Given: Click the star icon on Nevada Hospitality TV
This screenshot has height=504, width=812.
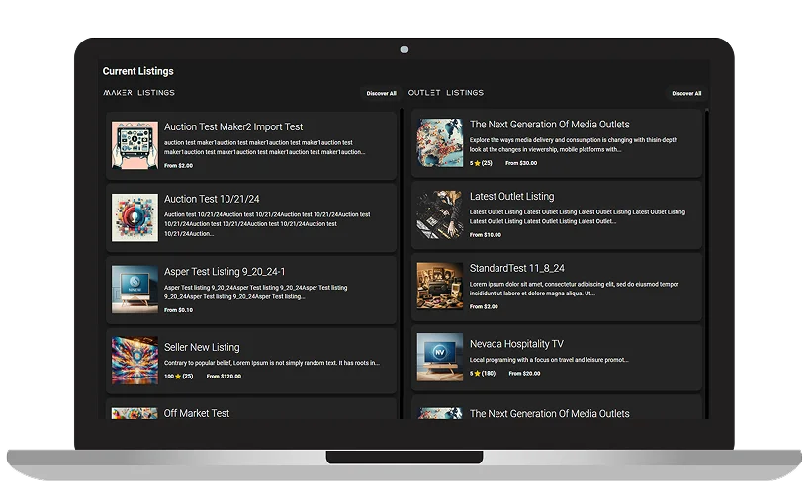Looking at the screenshot, I should point(478,374).
